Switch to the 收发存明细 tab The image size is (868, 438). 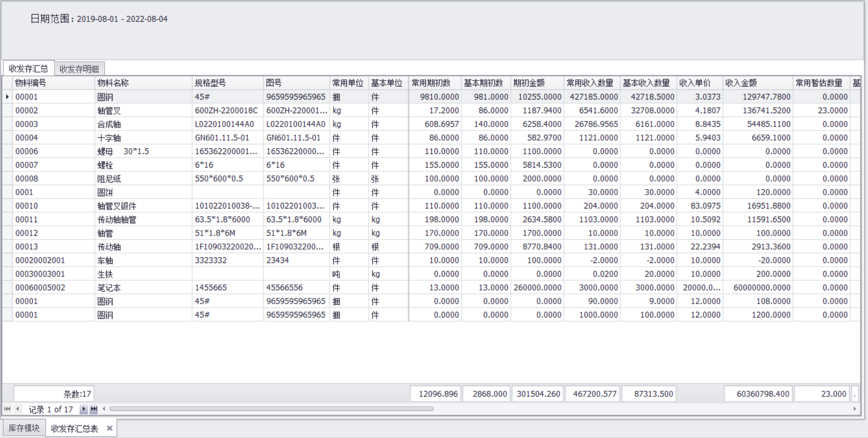79,69
